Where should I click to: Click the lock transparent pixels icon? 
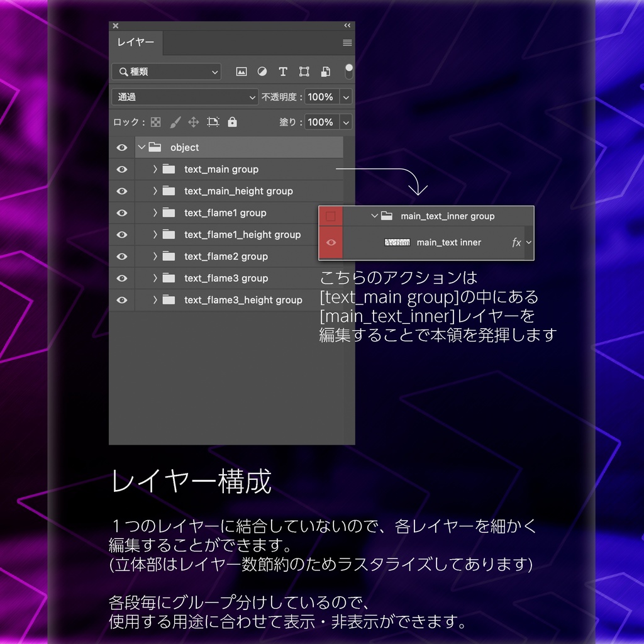click(x=155, y=122)
